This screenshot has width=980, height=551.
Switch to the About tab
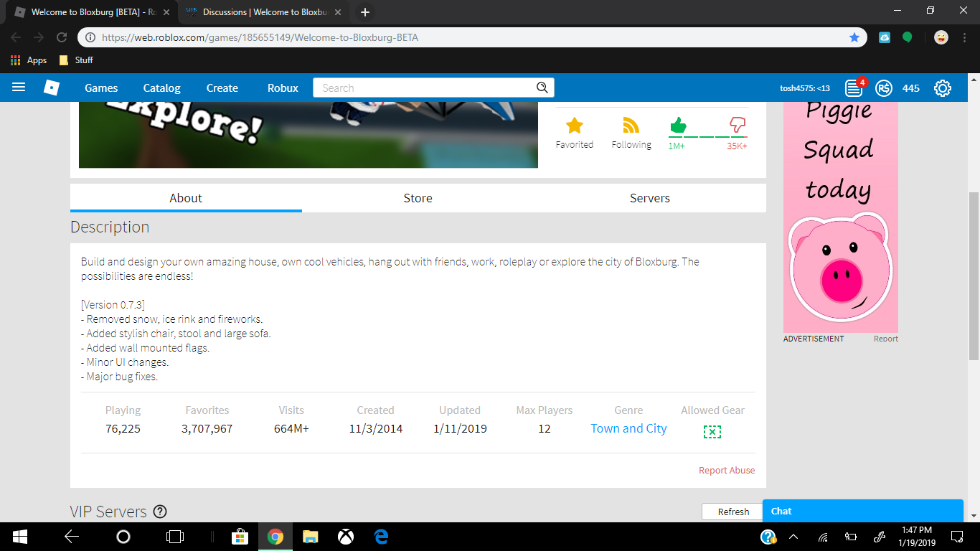pyautogui.click(x=186, y=198)
